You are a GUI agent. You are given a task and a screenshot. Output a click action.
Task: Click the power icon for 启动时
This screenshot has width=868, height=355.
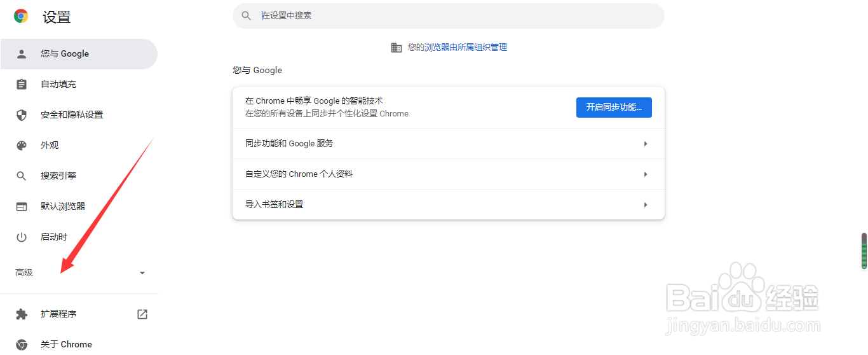[x=22, y=237]
